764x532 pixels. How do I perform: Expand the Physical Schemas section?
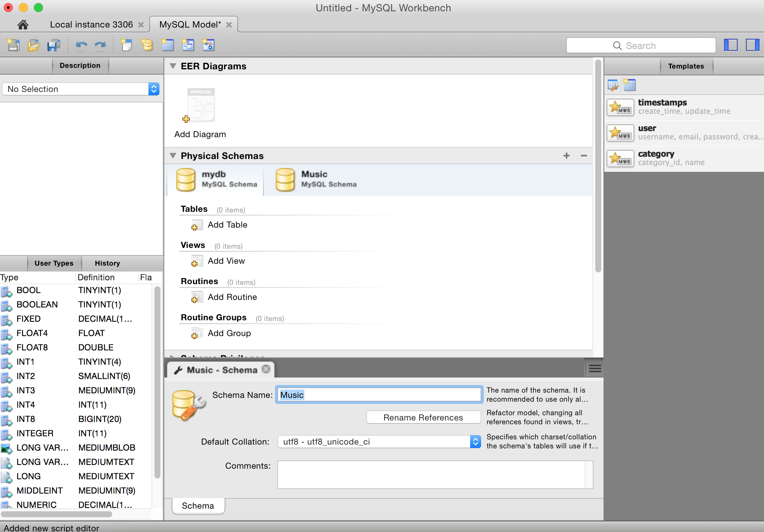[173, 156]
